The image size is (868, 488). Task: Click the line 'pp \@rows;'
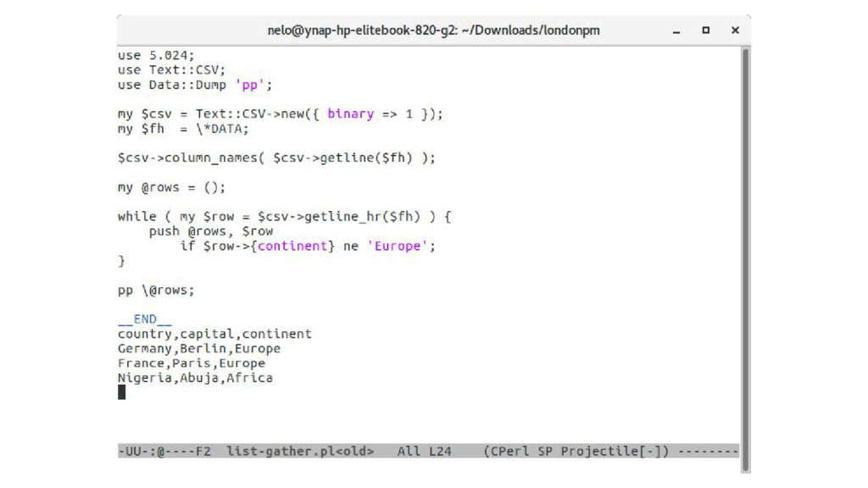click(156, 291)
